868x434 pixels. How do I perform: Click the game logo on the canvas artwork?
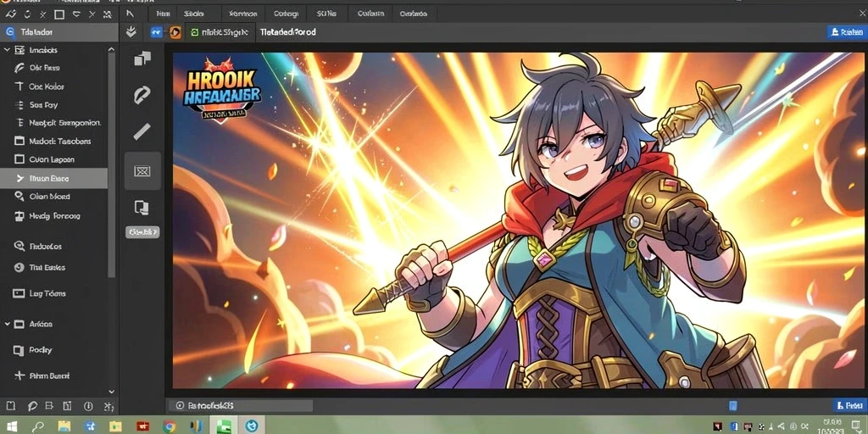[223, 90]
